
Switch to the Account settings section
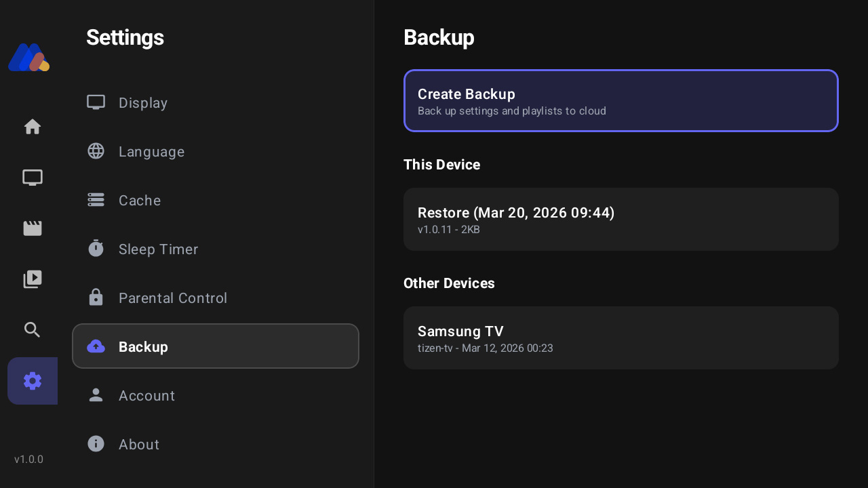pos(146,395)
